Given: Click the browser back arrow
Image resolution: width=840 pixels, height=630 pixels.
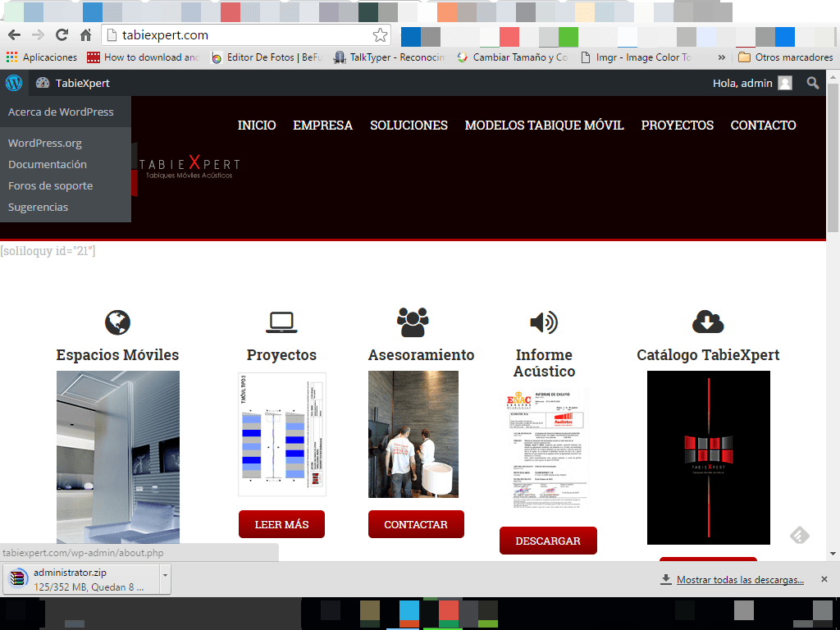Looking at the screenshot, I should [x=15, y=35].
